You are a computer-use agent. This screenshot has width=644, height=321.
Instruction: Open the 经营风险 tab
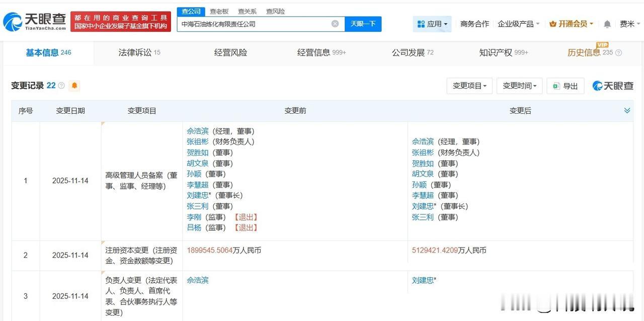pos(230,52)
